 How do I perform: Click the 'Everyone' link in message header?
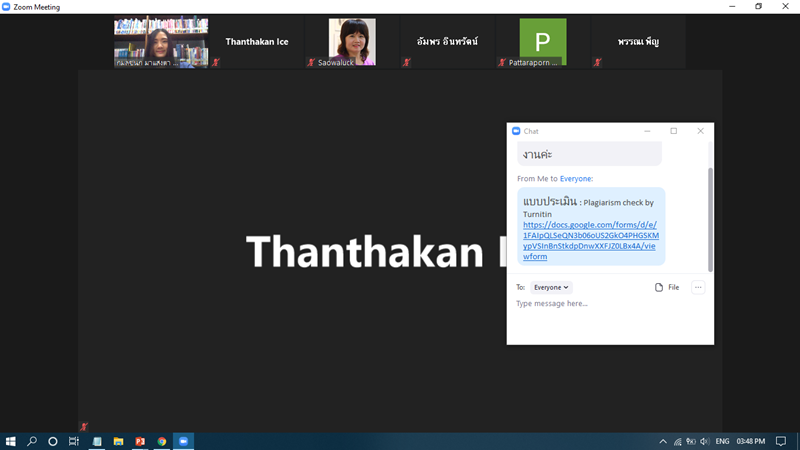point(575,178)
